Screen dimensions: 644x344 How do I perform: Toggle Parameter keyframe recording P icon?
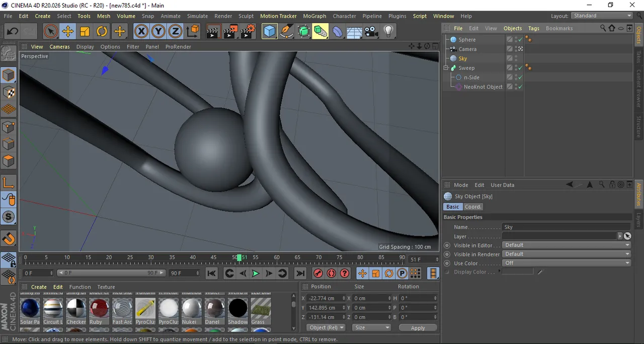[402, 273]
